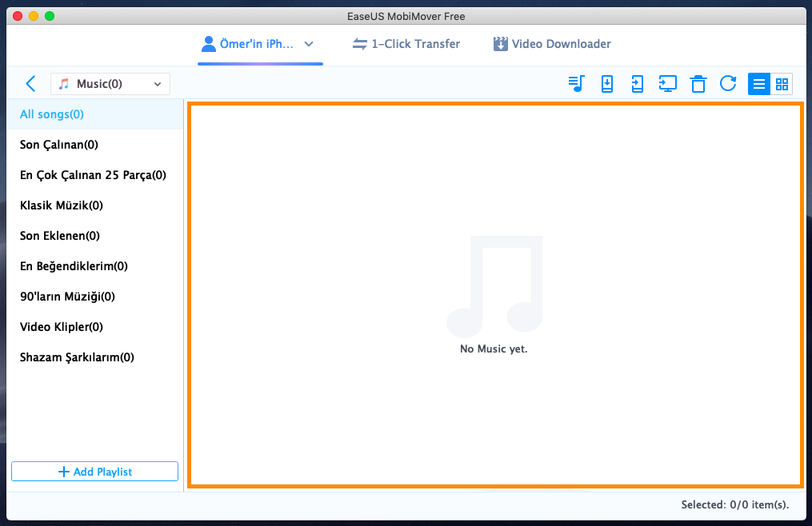The height and width of the screenshot is (526, 812).
Task: Click the add to playlist music icon
Action: click(x=577, y=84)
